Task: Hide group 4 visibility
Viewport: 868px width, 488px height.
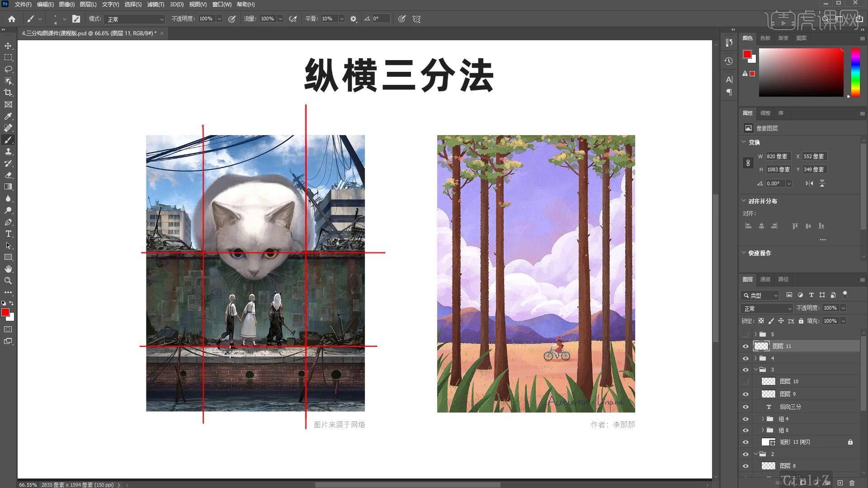Action: (745, 358)
